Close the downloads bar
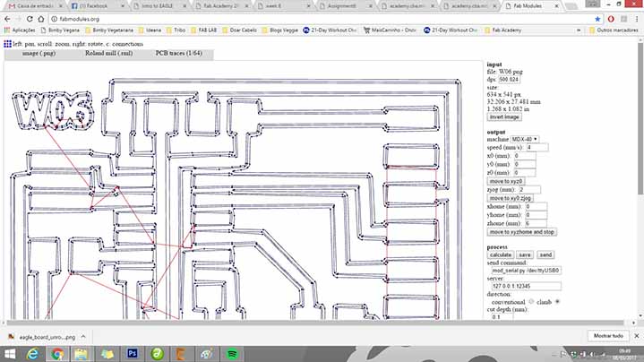Screen dimensions: 644x362 pyautogui.click(x=637, y=336)
